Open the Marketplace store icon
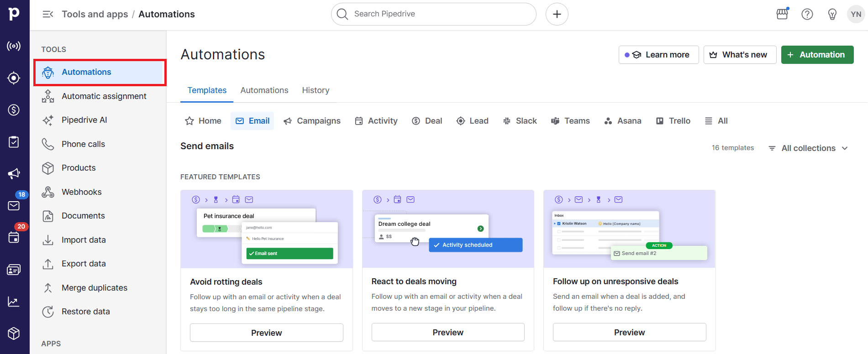This screenshot has width=868, height=354. [x=783, y=14]
